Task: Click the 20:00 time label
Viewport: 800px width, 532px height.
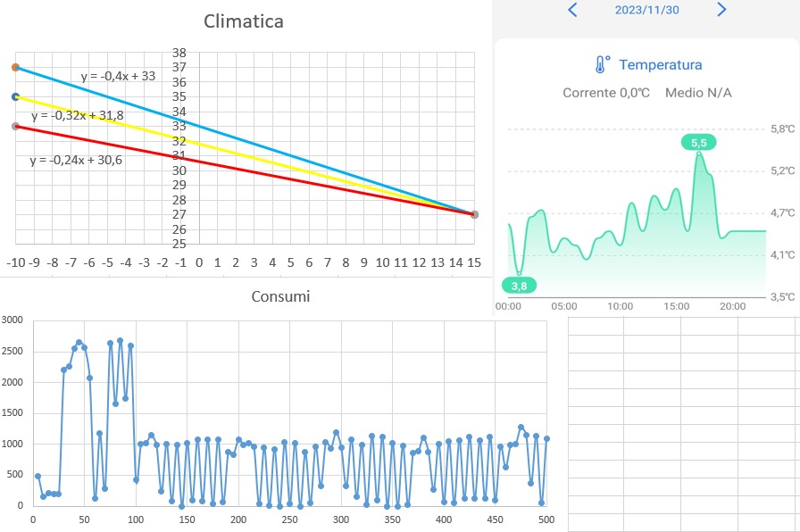Action: pos(733,306)
